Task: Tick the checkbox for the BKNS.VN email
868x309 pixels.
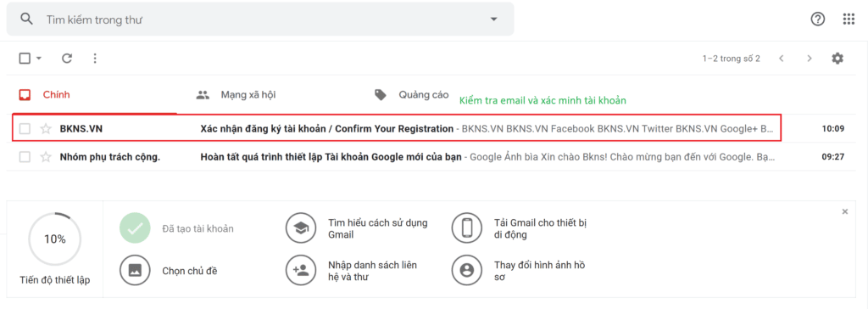Action: [25, 129]
